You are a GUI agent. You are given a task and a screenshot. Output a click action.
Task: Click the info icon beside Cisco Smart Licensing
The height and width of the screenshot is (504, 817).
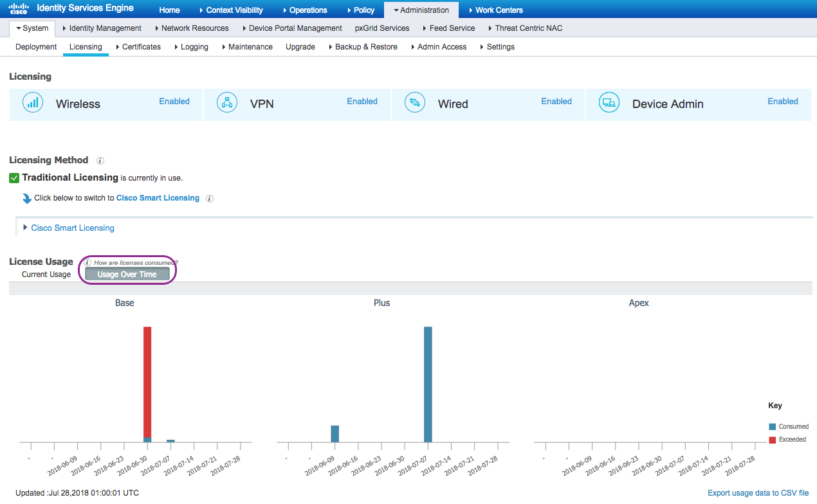pos(209,199)
